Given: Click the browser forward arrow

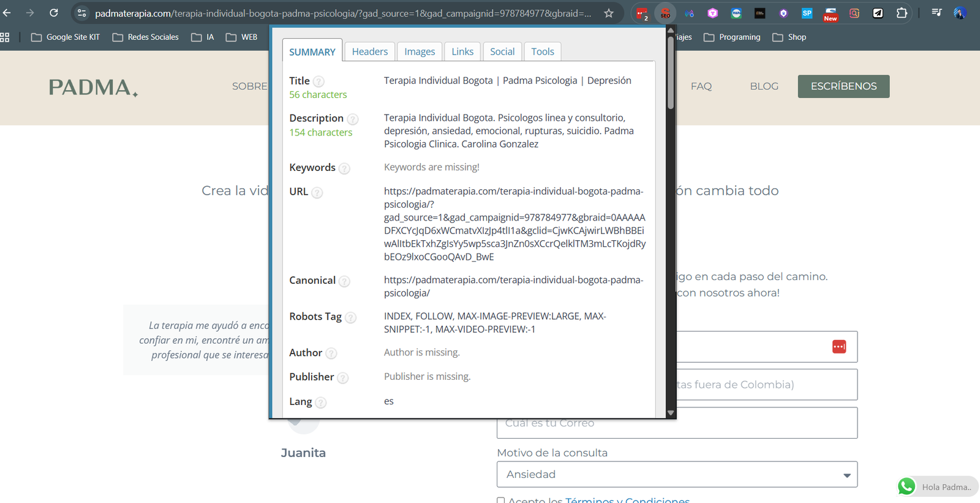Looking at the screenshot, I should [30, 13].
